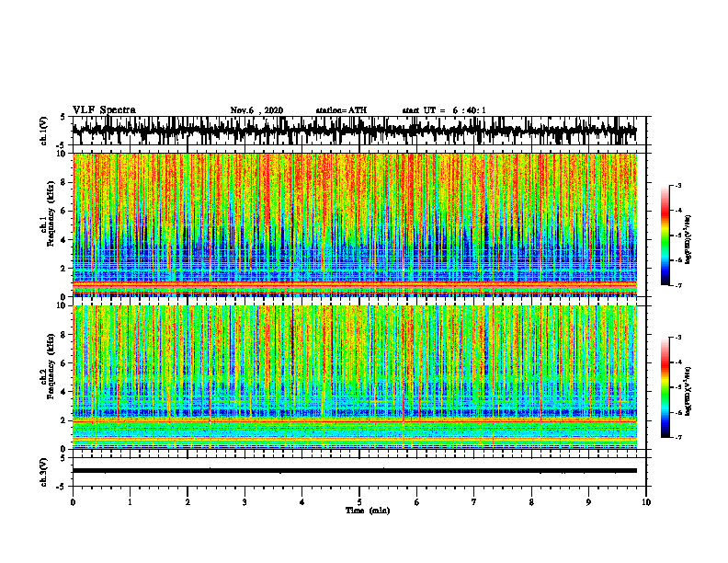This screenshot has width=728, height=563.
Task: Click the ch.3(V) bottom tick label "-5"
Action: pyautogui.click(x=62, y=487)
